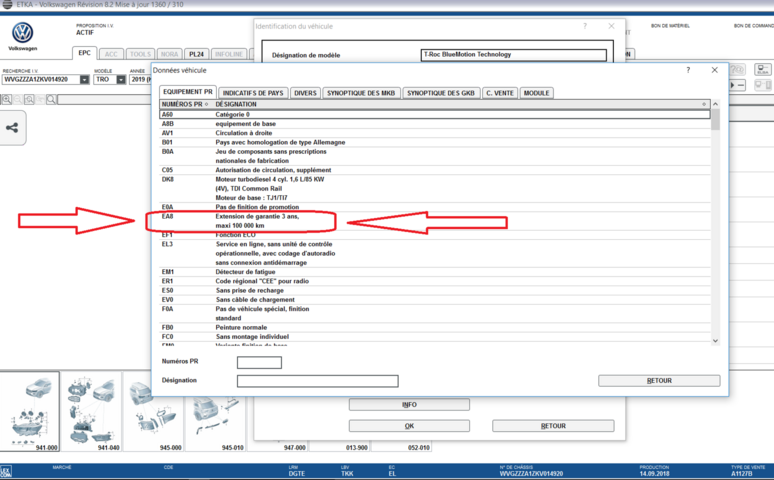Click the play arrow with dash icon
This screenshot has height=480, width=774.
tap(737, 85)
